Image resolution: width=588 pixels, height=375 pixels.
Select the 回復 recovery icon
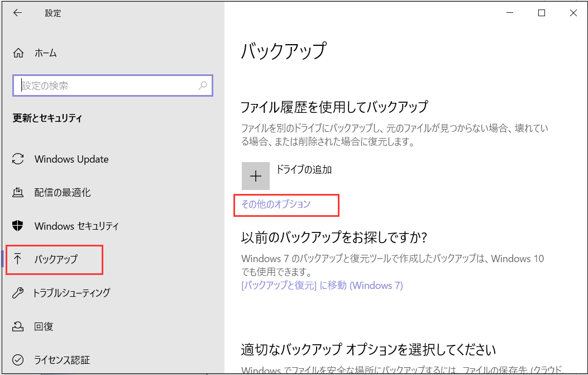[18, 326]
